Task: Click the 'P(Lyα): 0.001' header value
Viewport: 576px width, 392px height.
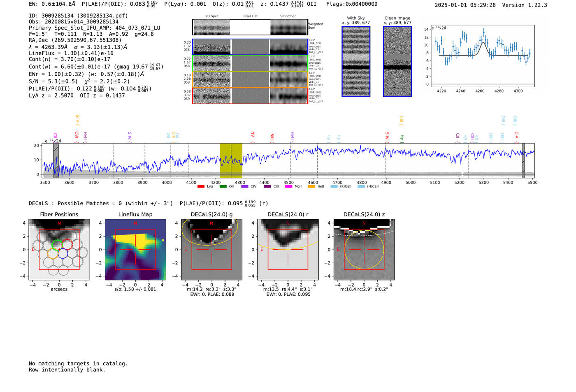Action: 185,4
